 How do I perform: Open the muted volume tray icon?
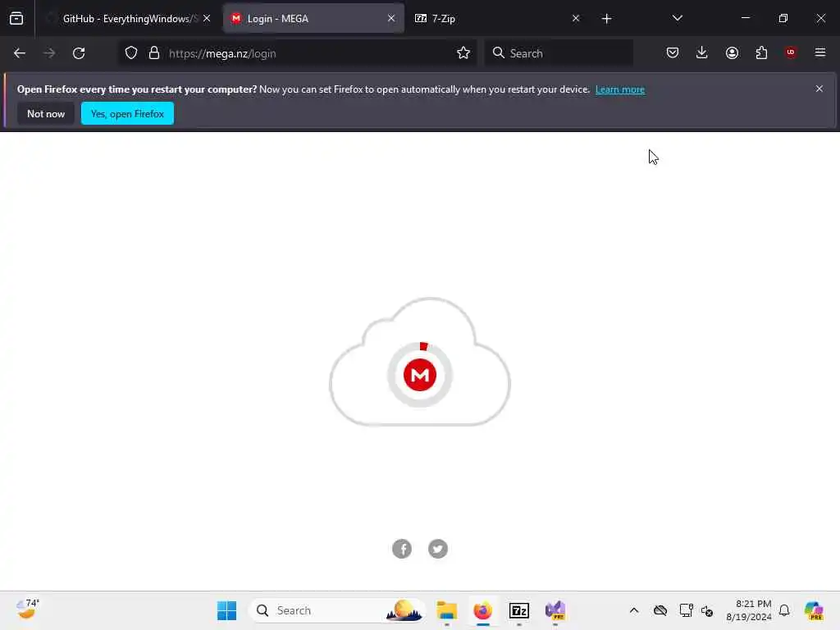tap(707, 610)
